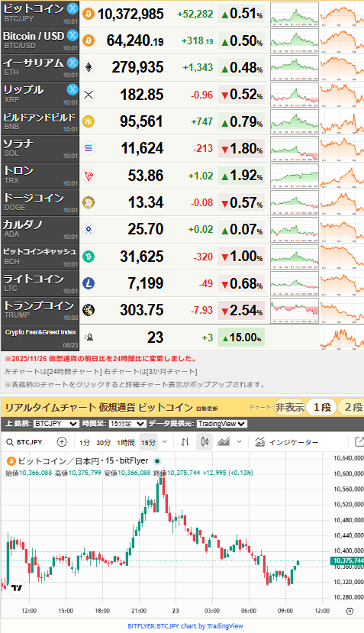Open the 24-hour mini chart for トロン
The height and width of the screenshot is (633, 364).
tap(295, 176)
